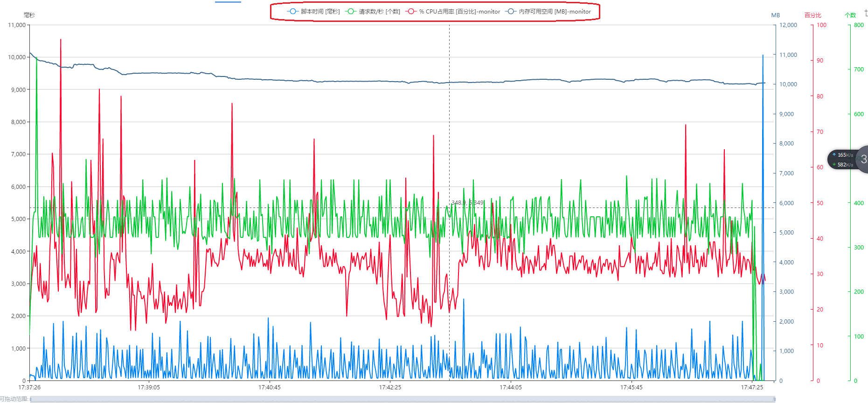This screenshot has height=408, width=868.
Task: Click the left handle of the range slider
Action: pyautogui.click(x=31, y=399)
